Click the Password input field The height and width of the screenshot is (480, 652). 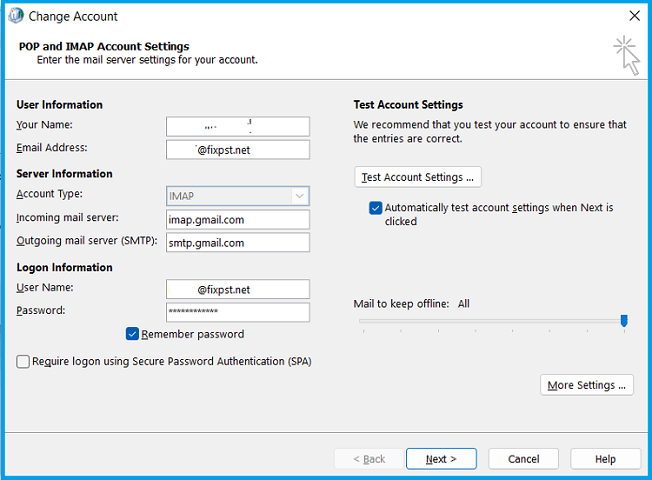(238, 313)
